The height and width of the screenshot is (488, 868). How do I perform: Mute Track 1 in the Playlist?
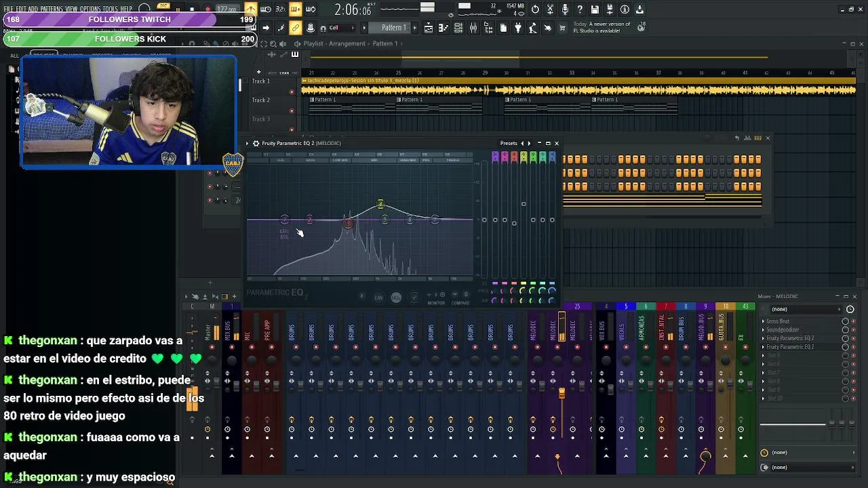292,91
